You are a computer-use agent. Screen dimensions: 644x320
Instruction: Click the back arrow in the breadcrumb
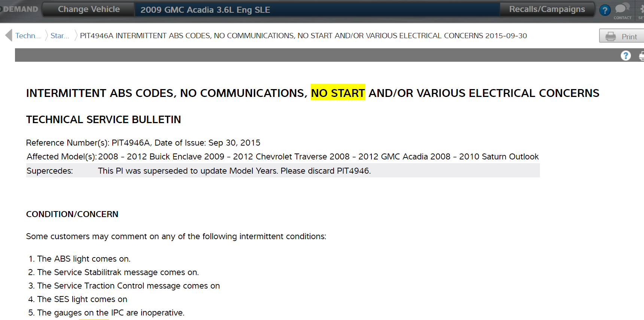[x=9, y=35]
